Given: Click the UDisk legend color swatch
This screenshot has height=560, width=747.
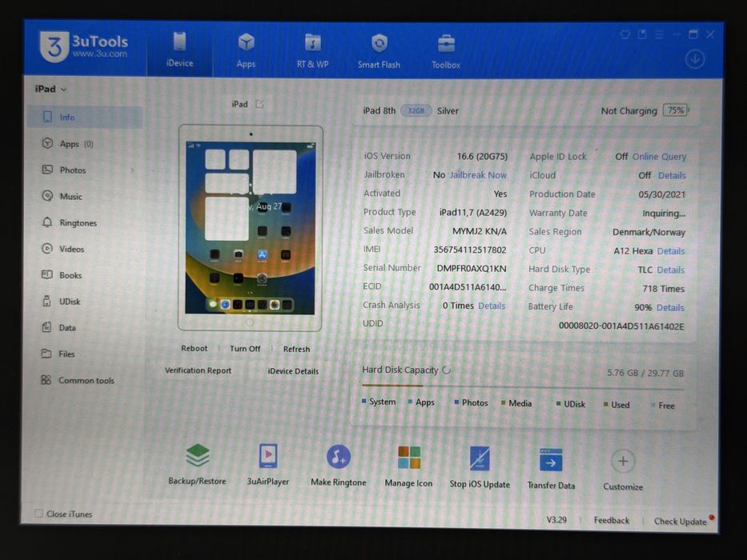Looking at the screenshot, I should 558,404.
